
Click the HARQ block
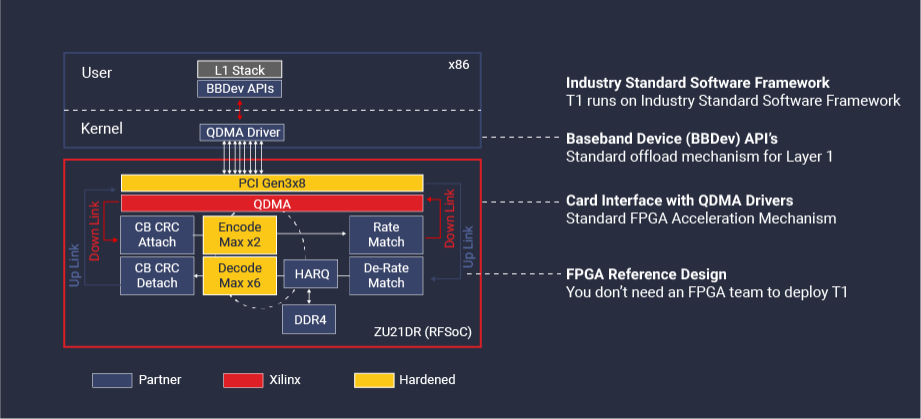[x=311, y=274]
